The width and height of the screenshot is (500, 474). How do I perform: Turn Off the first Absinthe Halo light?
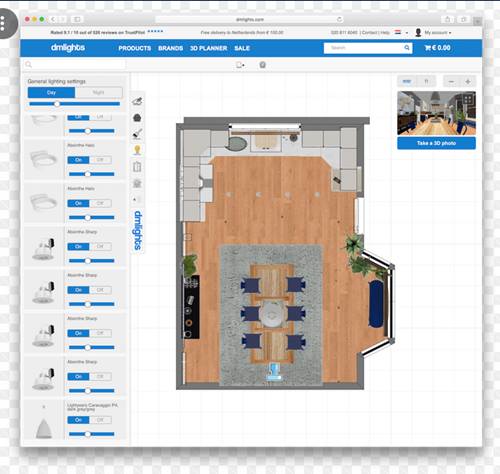pos(100,160)
